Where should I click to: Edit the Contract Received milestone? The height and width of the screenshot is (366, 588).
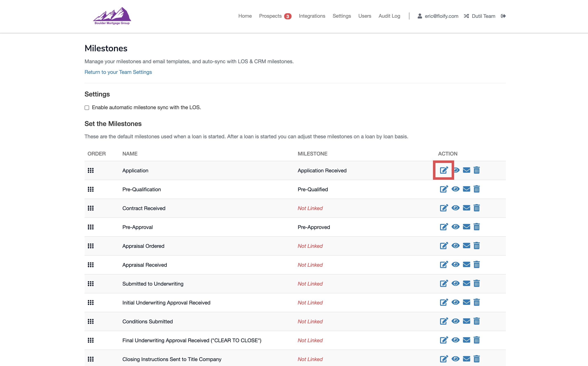(x=444, y=208)
